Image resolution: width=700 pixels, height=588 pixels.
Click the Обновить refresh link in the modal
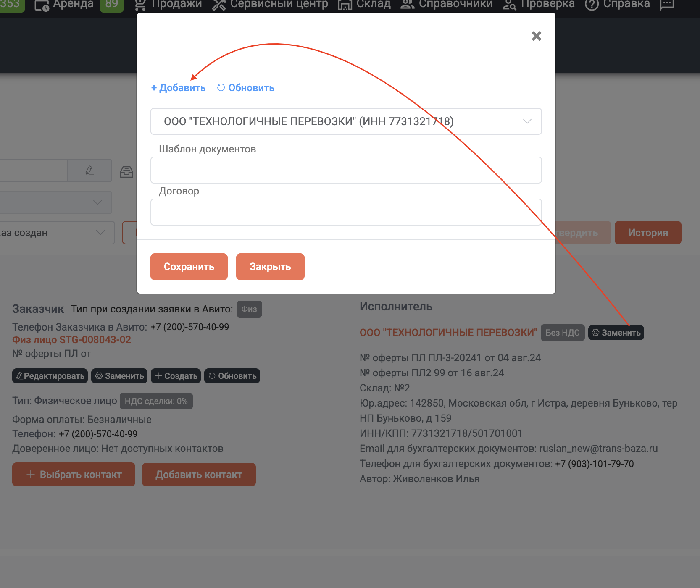(x=246, y=88)
